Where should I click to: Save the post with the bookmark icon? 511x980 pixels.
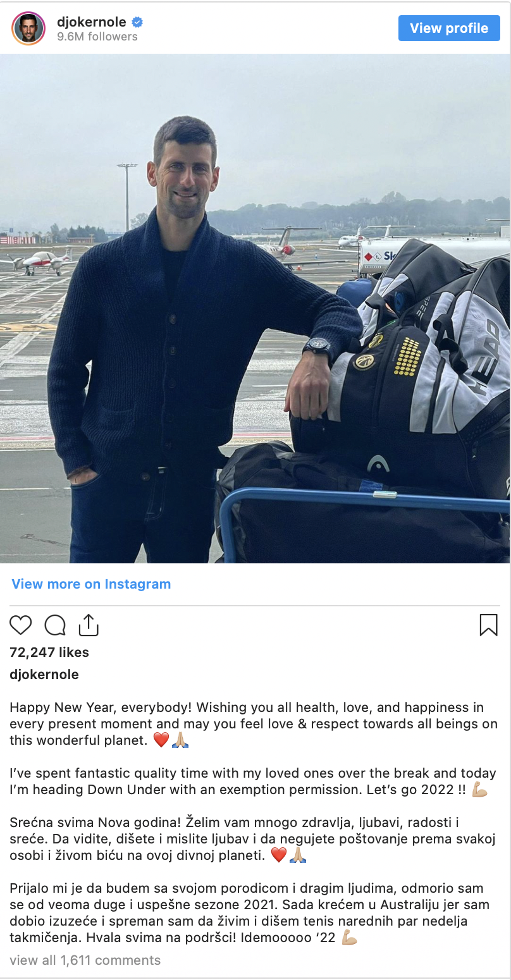(488, 625)
